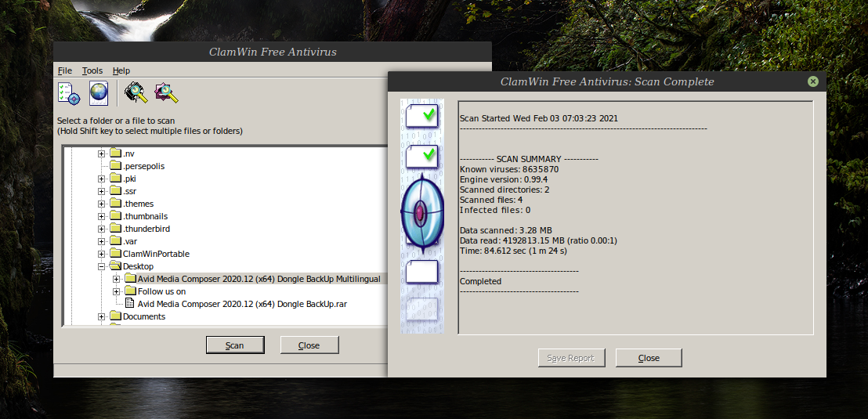The height and width of the screenshot is (419, 868).
Task: Select the .nv folder in the tree
Action: [128, 154]
